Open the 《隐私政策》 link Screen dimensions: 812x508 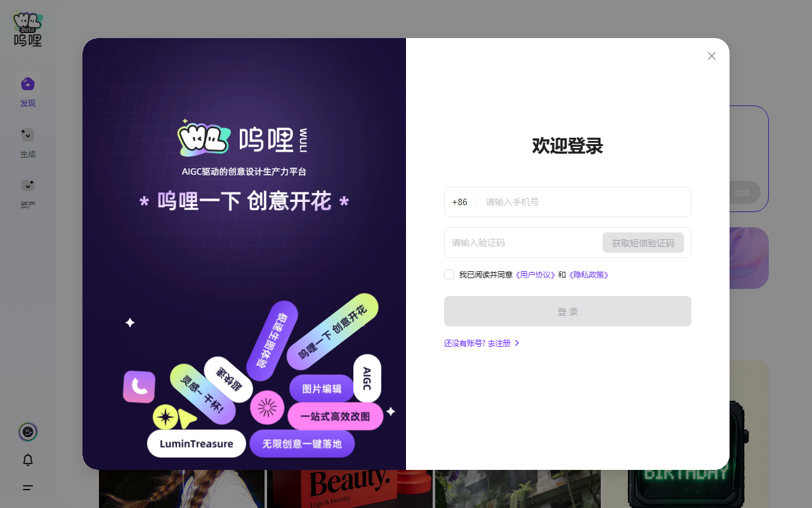pyautogui.click(x=589, y=274)
